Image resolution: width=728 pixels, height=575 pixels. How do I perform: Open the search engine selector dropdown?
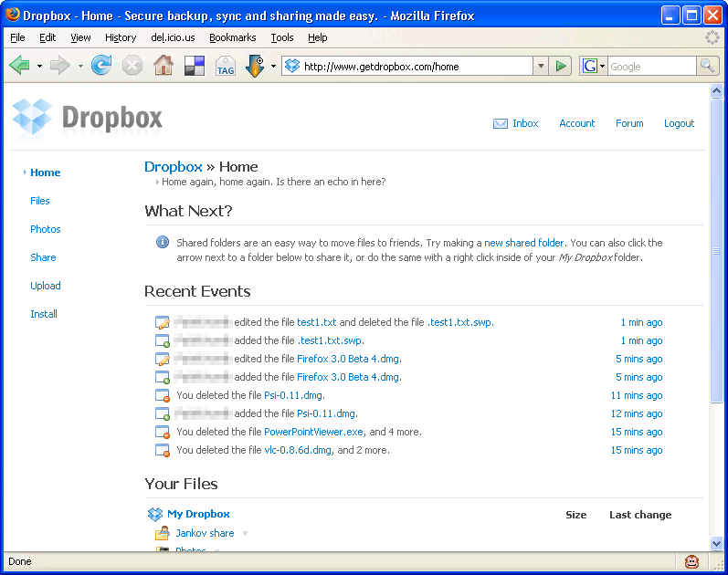[x=602, y=66]
